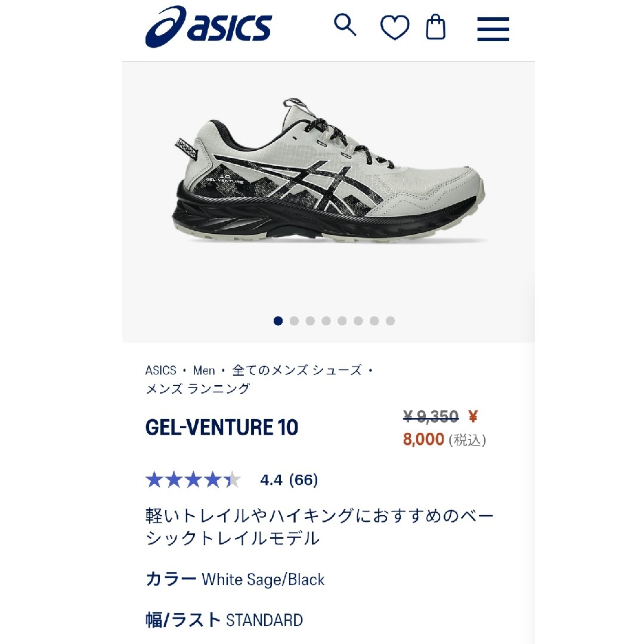Select the first carousel dot
Viewport: 644px width, 644px height.
click(x=278, y=321)
